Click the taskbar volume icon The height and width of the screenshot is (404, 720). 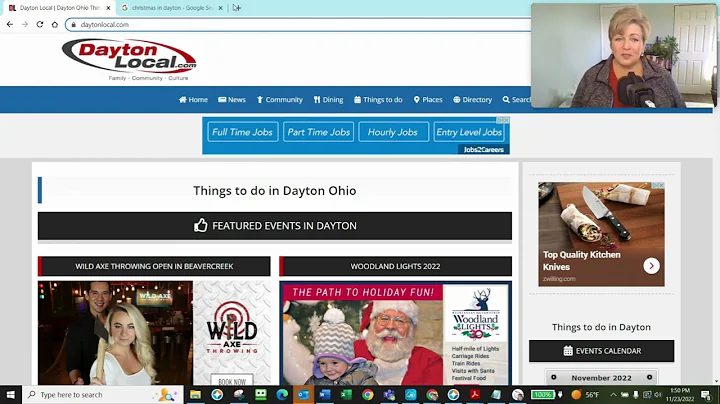658,395
